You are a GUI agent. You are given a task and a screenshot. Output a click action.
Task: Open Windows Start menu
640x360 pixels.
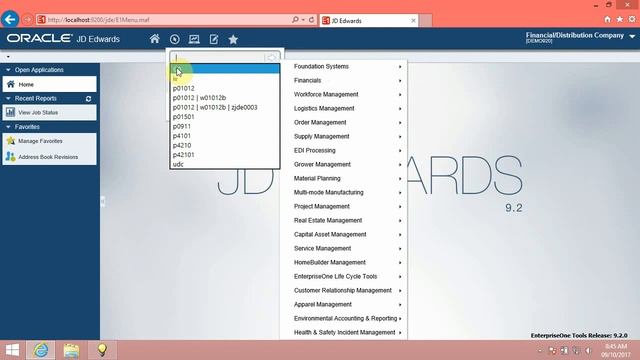tap(12, 350)
